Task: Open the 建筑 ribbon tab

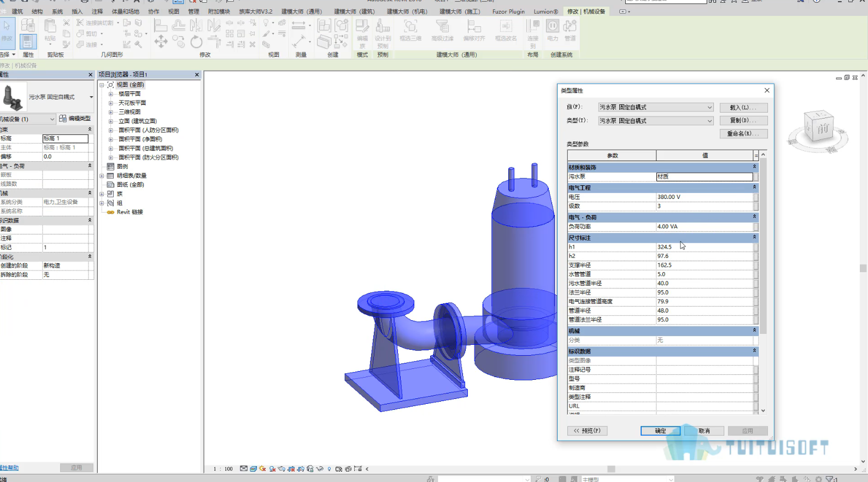Action: tap(17, 11)
